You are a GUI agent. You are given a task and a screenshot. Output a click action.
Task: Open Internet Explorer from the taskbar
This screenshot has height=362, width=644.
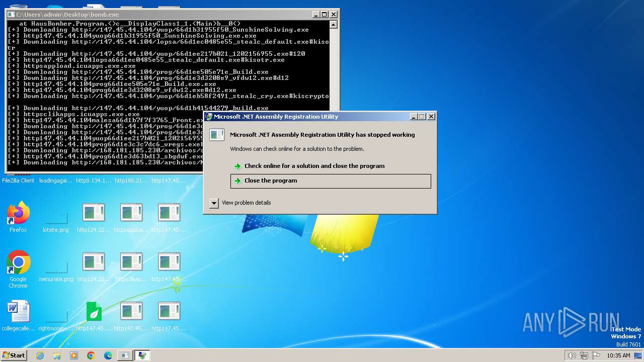click(x=40, y=355)
